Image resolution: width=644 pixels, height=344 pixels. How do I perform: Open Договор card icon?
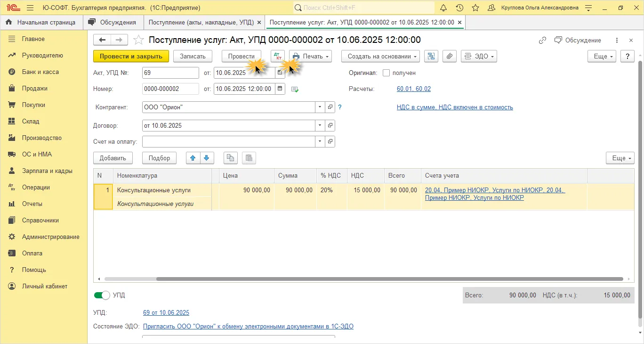pos(330,126)
